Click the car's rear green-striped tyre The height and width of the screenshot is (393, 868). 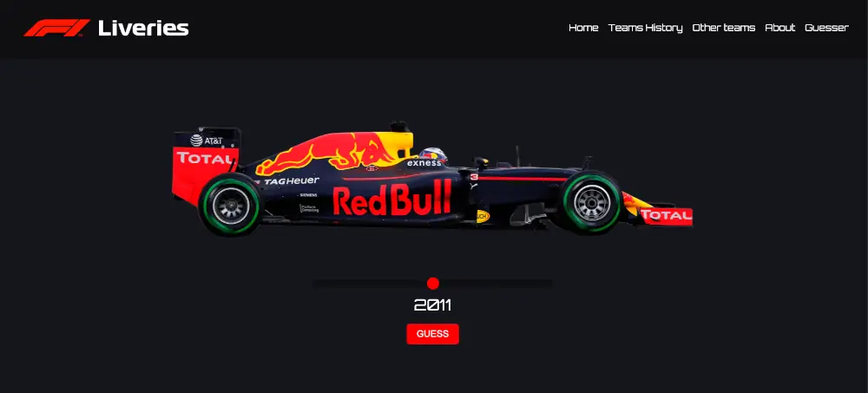click(x=230, y=204)
